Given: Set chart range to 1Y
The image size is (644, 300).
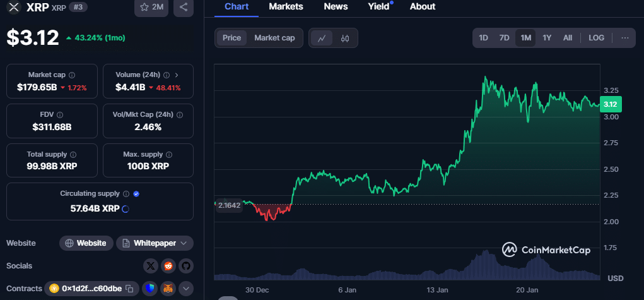Looking at the screenshot, I should point(547,38).
